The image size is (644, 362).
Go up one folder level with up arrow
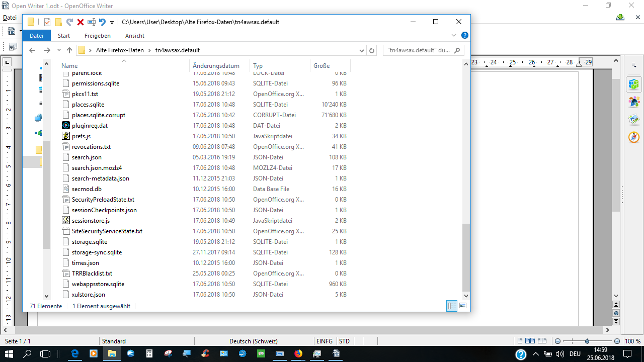(x=69, y=50)
